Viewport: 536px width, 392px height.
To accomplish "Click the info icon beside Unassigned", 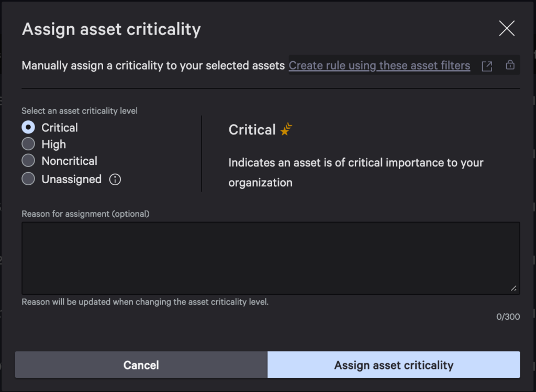I will pyautogui.click(x=115, y=180).
